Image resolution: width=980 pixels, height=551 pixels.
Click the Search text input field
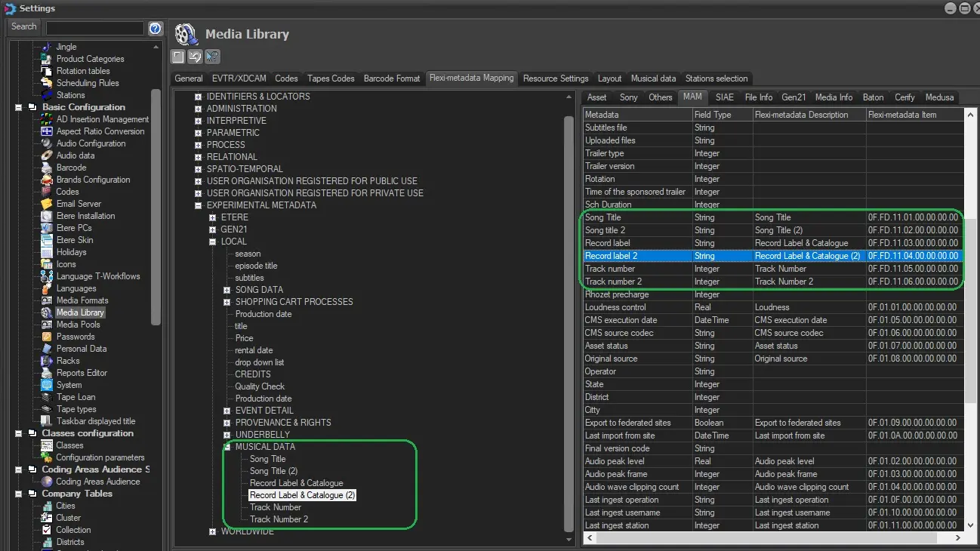pos(94,28)
